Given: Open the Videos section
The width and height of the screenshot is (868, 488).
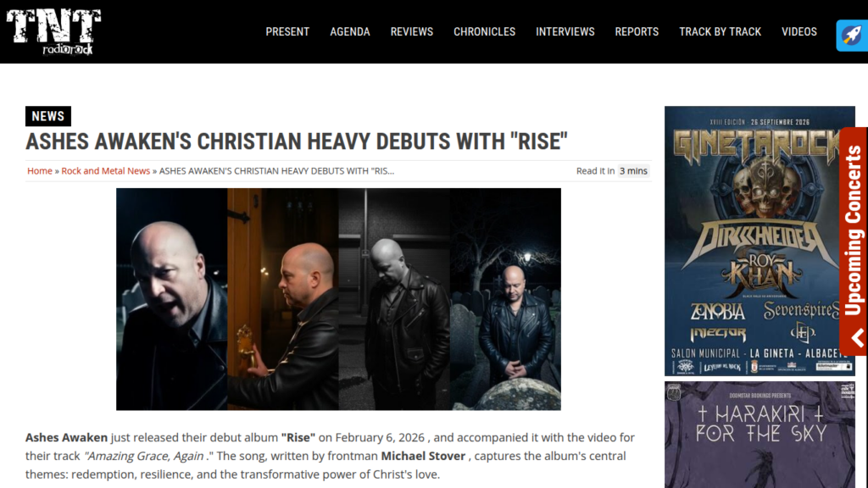Looking at the screenshot, I should (x=799, y=32).
